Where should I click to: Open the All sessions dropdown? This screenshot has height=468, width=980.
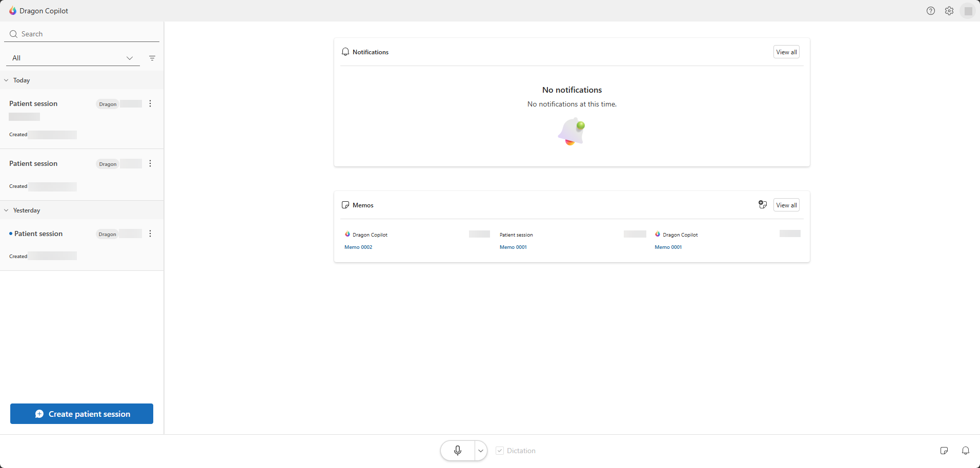73,58
